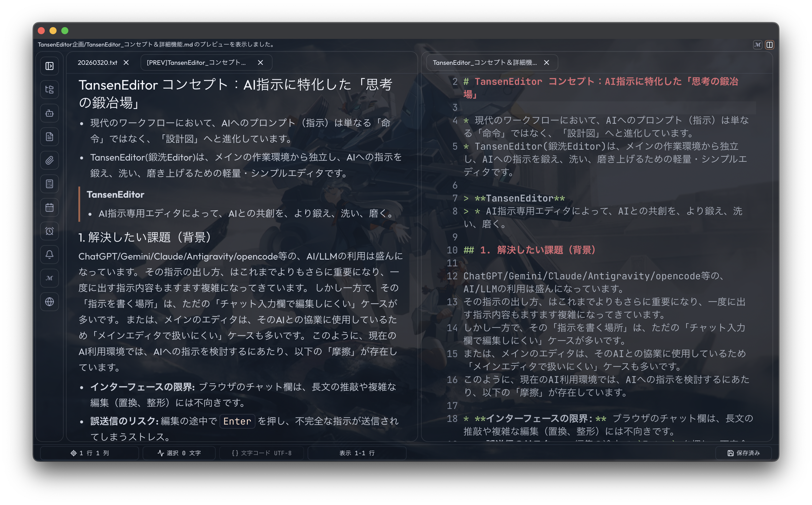This screenshot has height=505, width=812.
Task: Click the 選択 0 文字 selection status
Action: coord(179,453)
